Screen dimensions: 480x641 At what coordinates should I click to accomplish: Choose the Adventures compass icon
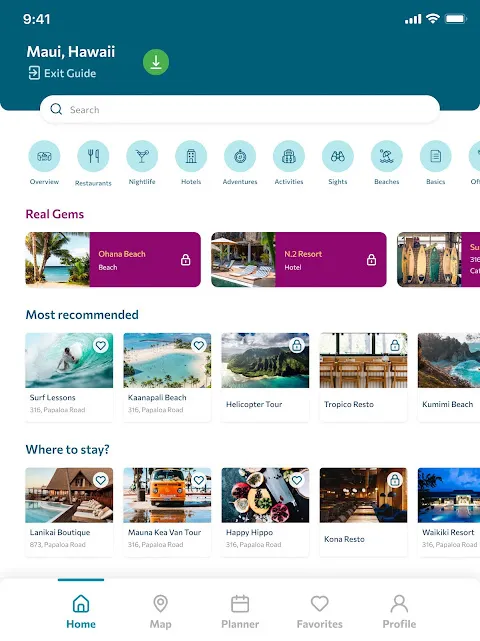tap(240, 156)
